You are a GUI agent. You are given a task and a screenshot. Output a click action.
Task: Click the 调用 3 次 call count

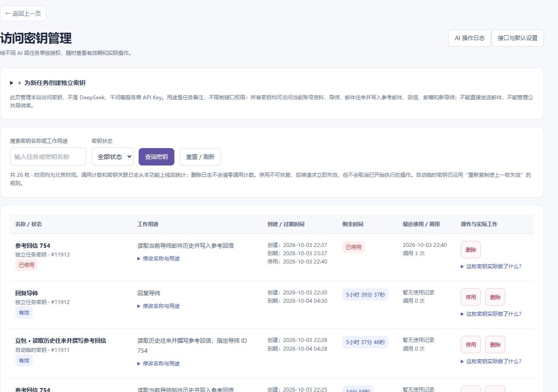[415, 253]
